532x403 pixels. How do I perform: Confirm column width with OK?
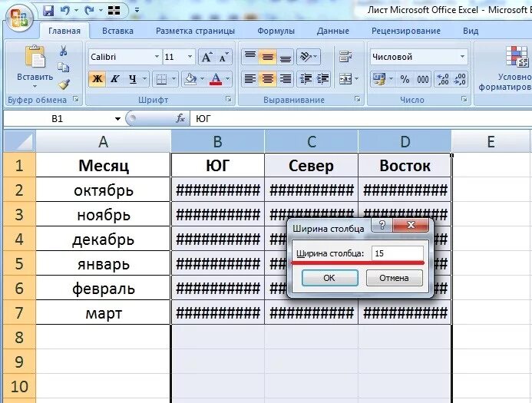[329, 278]
